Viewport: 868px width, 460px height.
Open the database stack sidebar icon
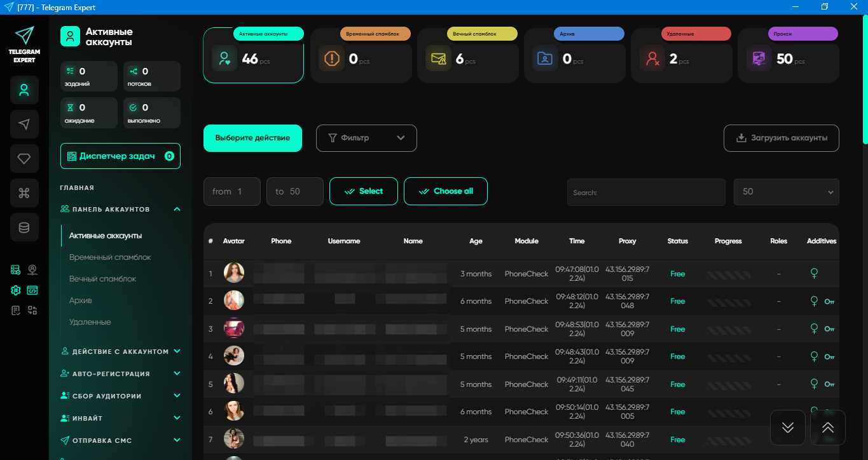(24, 227)
